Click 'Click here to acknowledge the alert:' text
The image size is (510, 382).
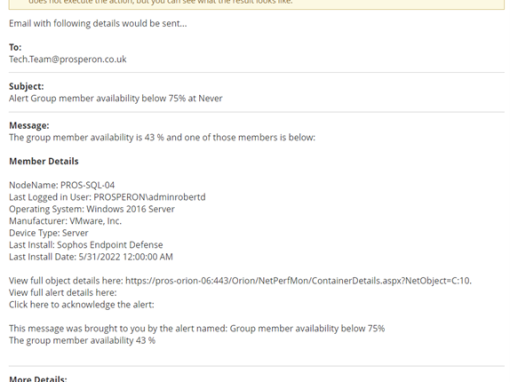point(81,305)
